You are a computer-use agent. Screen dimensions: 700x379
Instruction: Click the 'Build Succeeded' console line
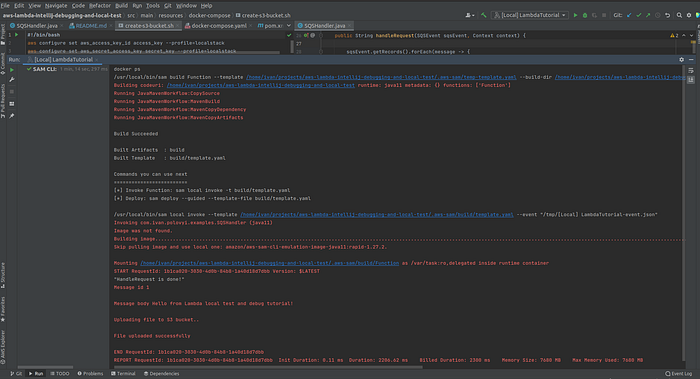pyautogui.click(x=136, y=134)
